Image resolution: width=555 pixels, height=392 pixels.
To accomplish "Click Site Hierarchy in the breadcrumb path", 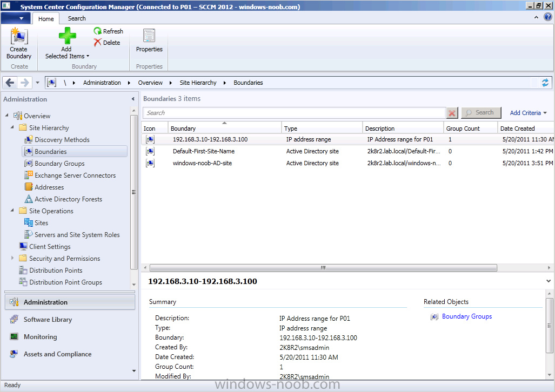I will click(198, 83).
